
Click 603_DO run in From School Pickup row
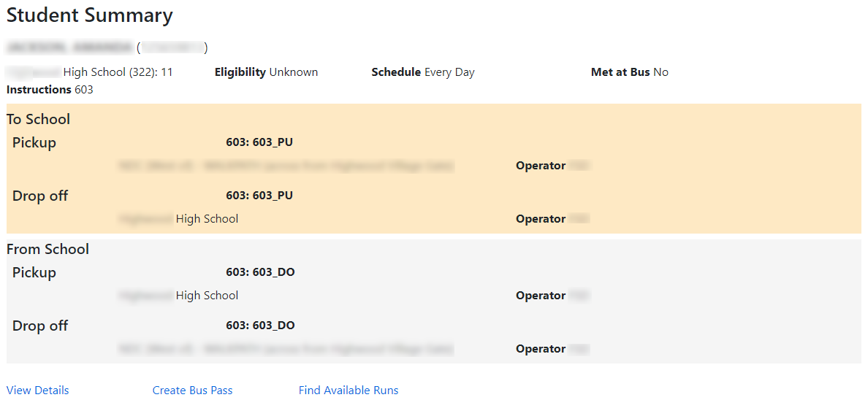tap(260, 272)
